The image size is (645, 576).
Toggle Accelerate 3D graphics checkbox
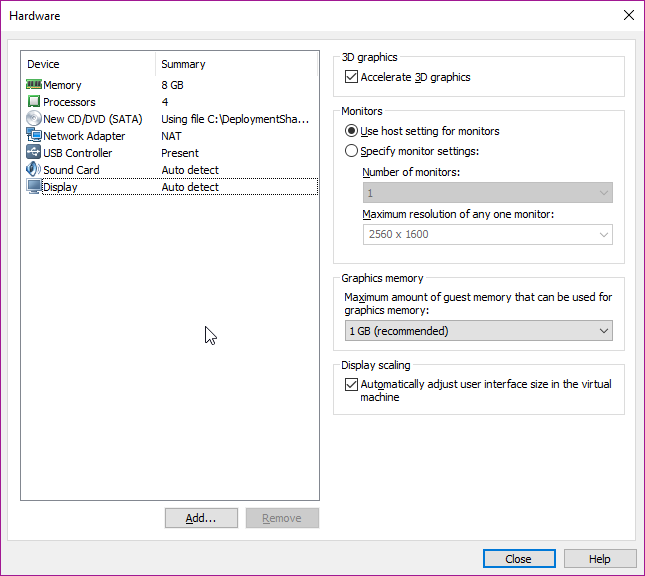pyautogui.click(x=351, y=77)
